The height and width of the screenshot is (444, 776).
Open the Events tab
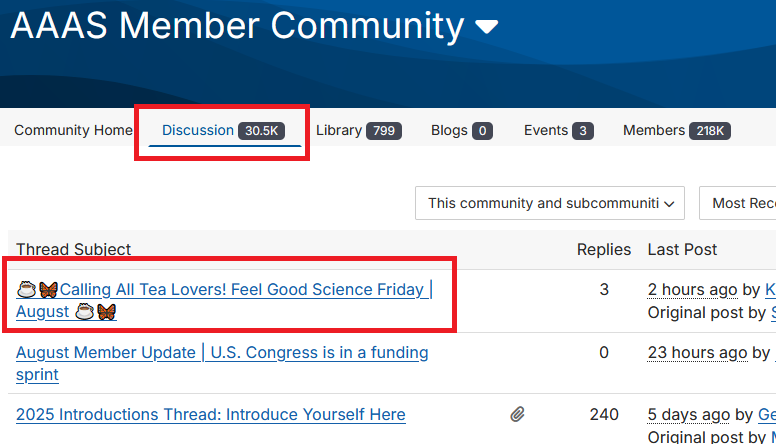[546, 130]
